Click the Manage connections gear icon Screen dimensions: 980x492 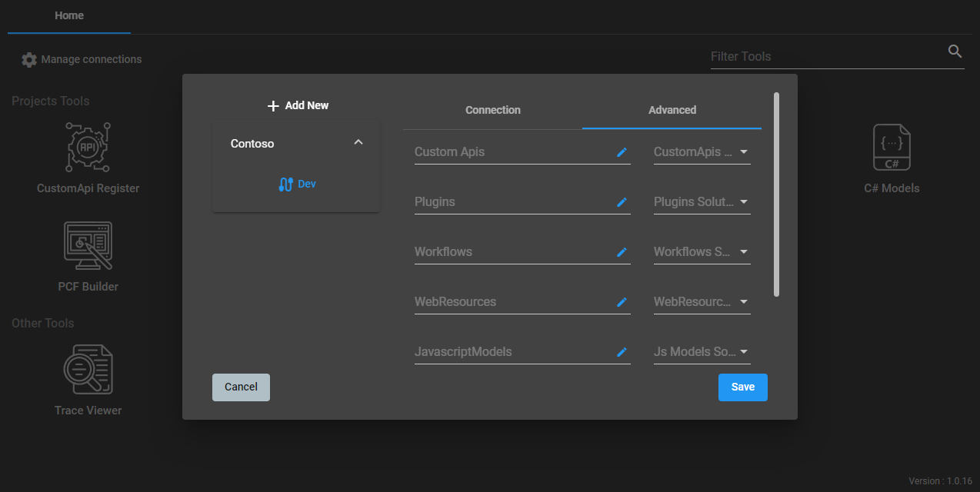(29, 60)
